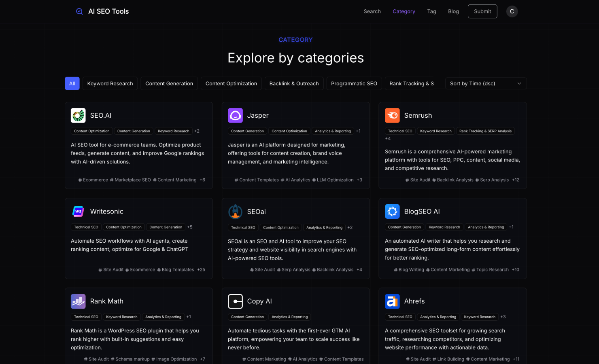Click Keyword Research tag on BlogSEO AI card

click(444, 227)
